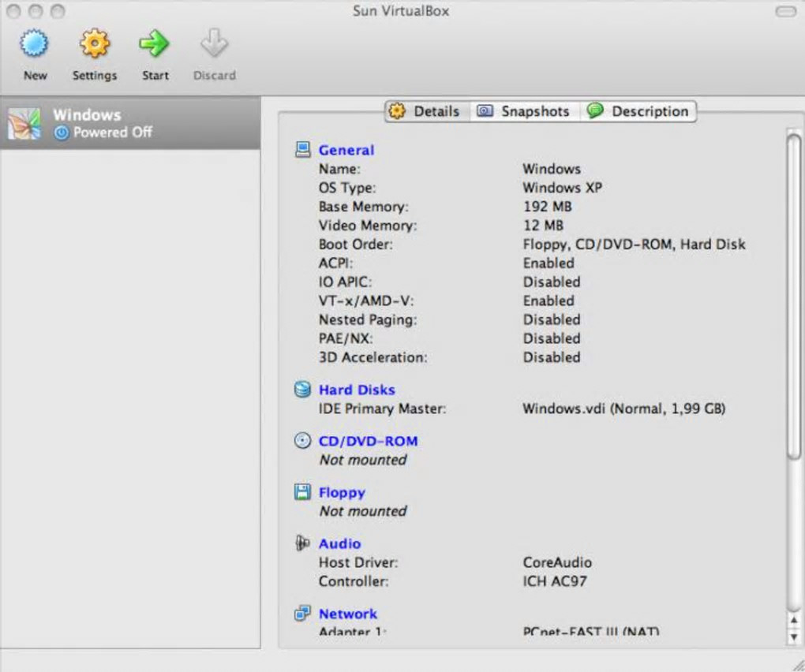
Task: Click Not mounted under Floppy
Action: click(x=363, y=511)
